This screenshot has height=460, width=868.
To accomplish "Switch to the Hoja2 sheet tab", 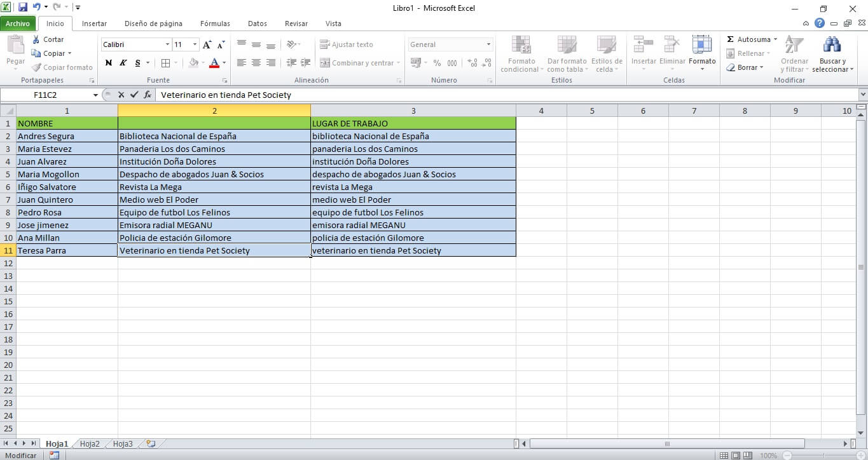I will click(90, 444).
